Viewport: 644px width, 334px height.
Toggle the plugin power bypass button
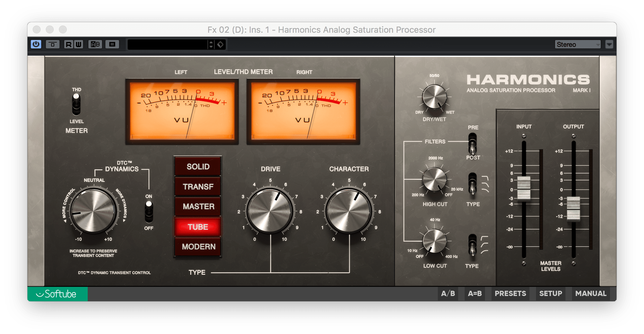tap(36, 44)
